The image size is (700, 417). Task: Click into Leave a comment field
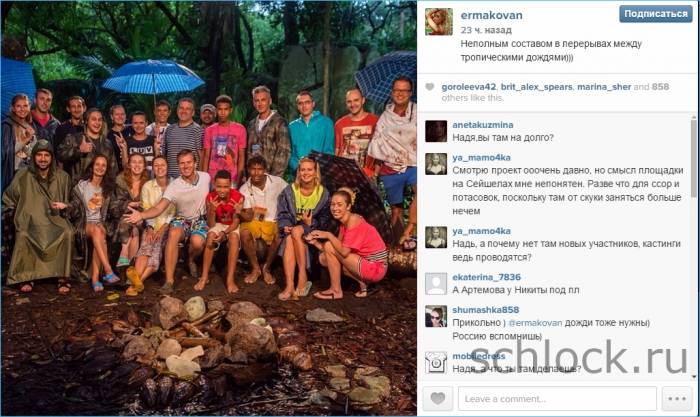tap(557, 399)
